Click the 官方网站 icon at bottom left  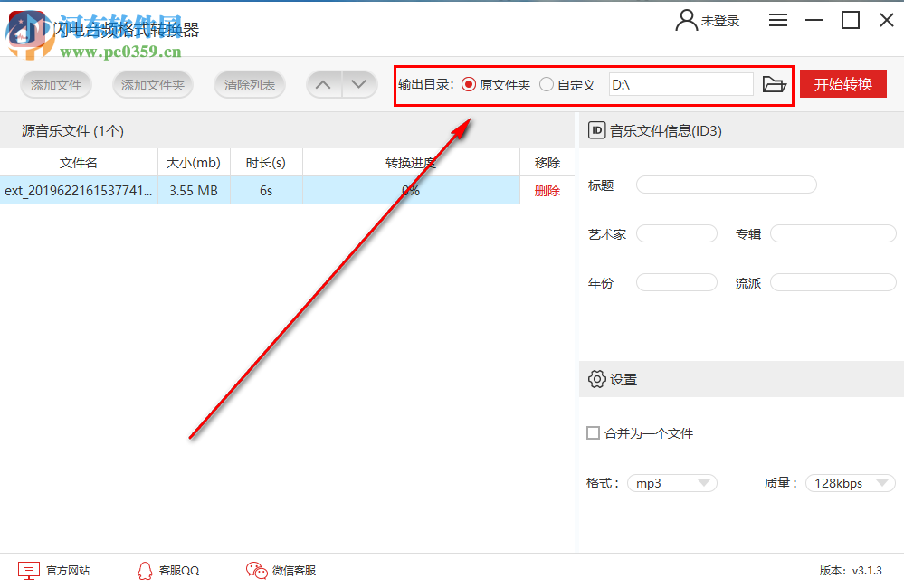30,570
